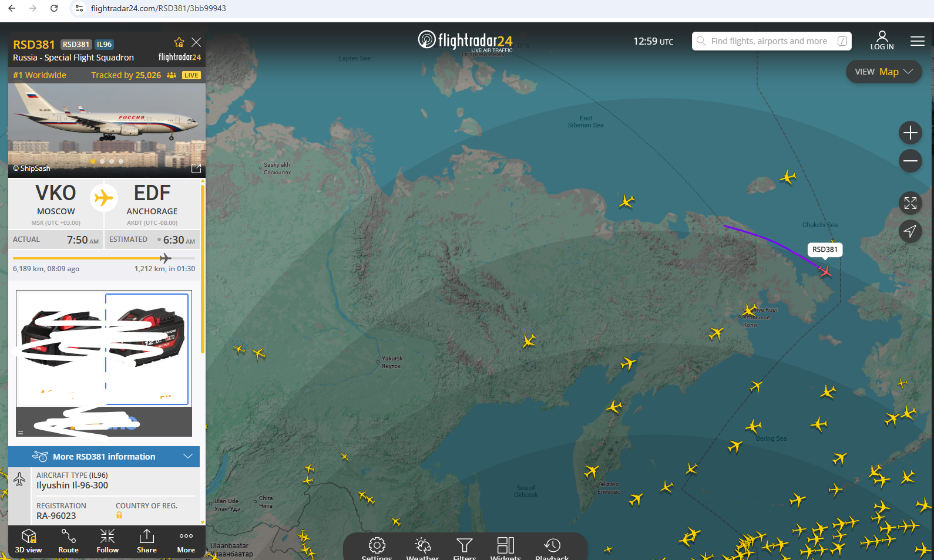Show the flight's Route

click(68, 541)
